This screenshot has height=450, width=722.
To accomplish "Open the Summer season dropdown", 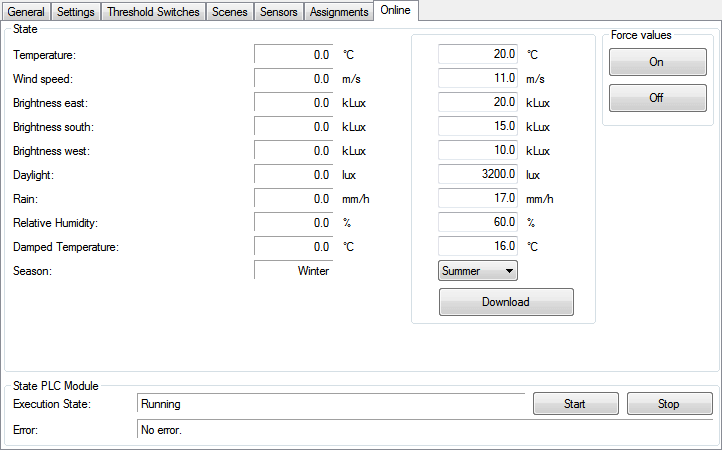I will (x=478, y=271).
